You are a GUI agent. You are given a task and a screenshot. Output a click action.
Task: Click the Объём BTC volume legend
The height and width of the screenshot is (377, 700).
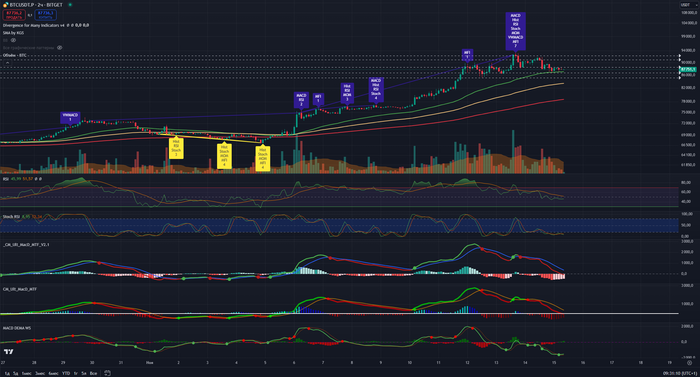[x=15, y=55]
